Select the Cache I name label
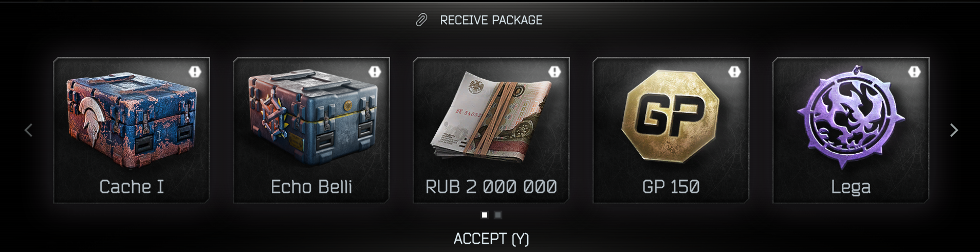The width and height of the screenshot is (980, 252). (132, 187)
